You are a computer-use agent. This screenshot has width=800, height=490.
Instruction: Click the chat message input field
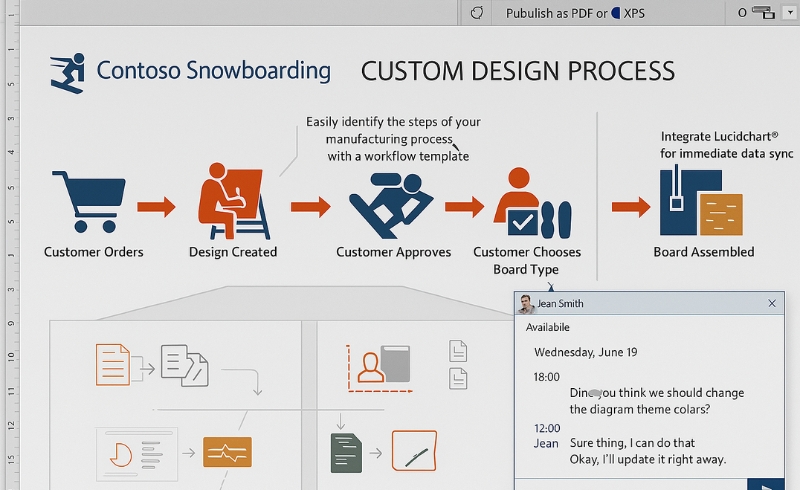[631, 484]
